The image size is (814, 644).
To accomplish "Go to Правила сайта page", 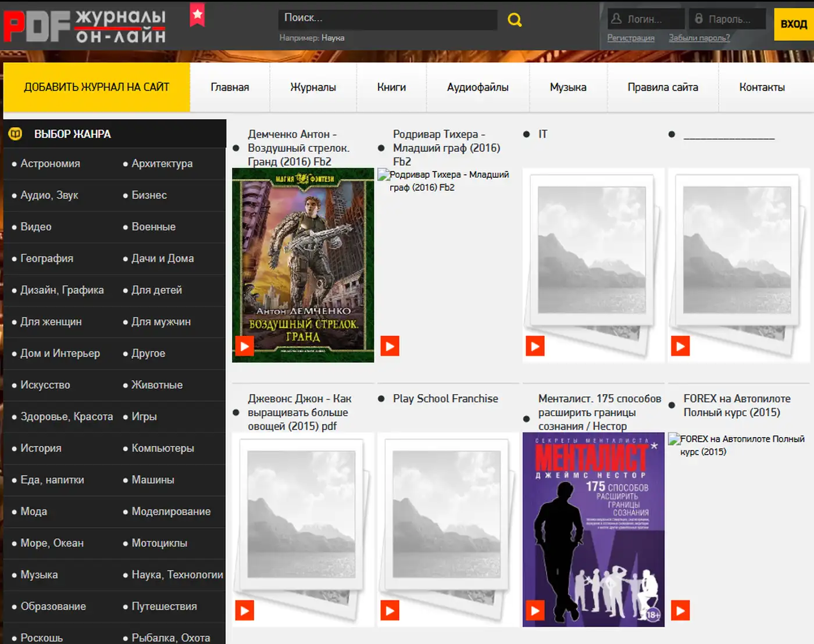I will point(662,87).
